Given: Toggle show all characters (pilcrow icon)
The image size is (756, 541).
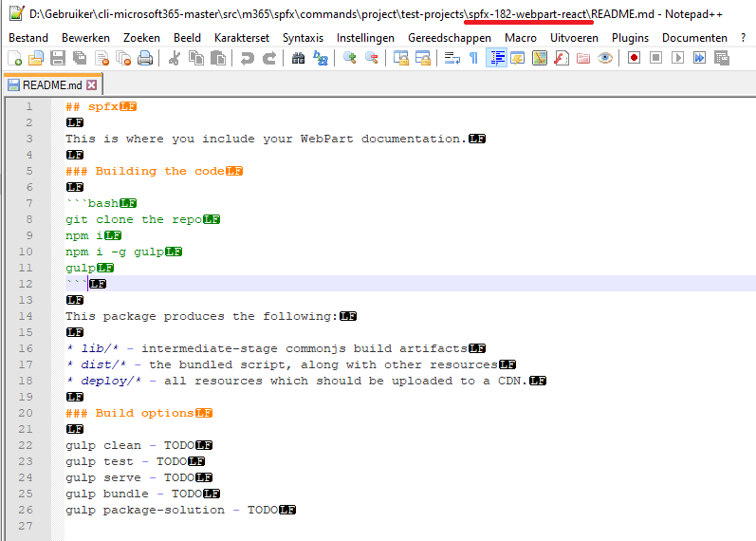Looking at the screenshot, I should [474, 59].
